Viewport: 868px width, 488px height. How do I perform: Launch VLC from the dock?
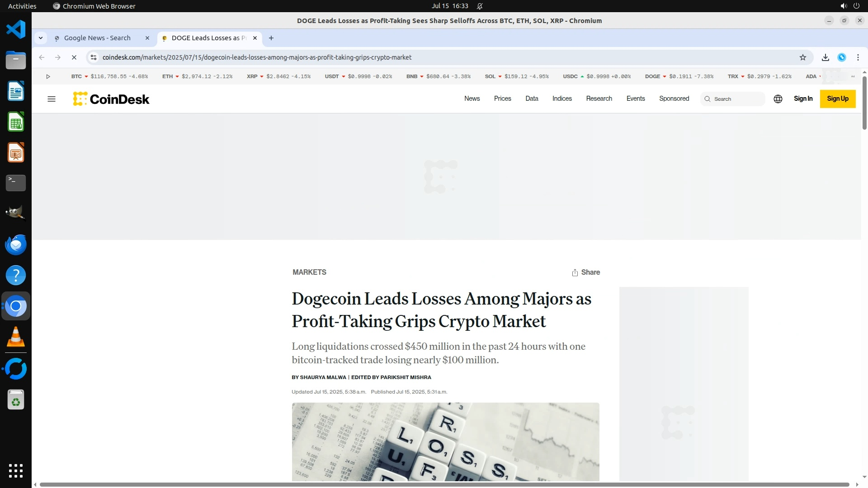16,337
